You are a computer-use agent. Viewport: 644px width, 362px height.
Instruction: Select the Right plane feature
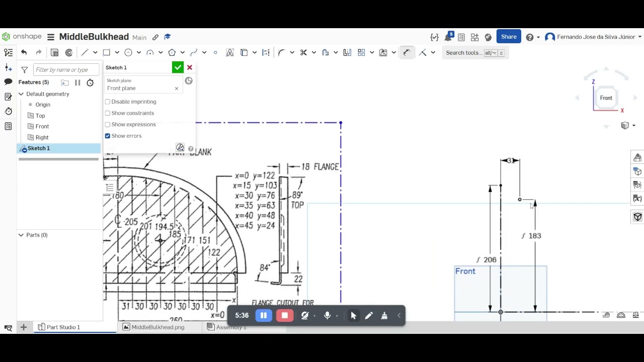pyautogui.click(x=42, y=137)
